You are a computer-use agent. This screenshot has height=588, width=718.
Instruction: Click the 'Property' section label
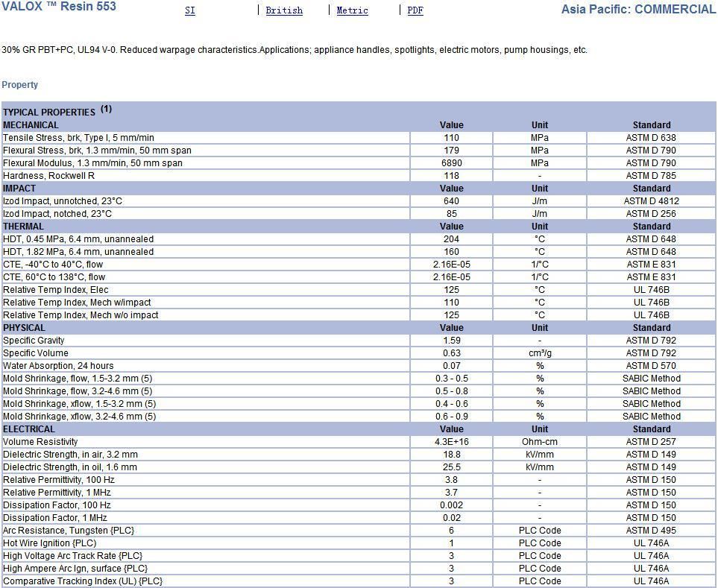19,85
